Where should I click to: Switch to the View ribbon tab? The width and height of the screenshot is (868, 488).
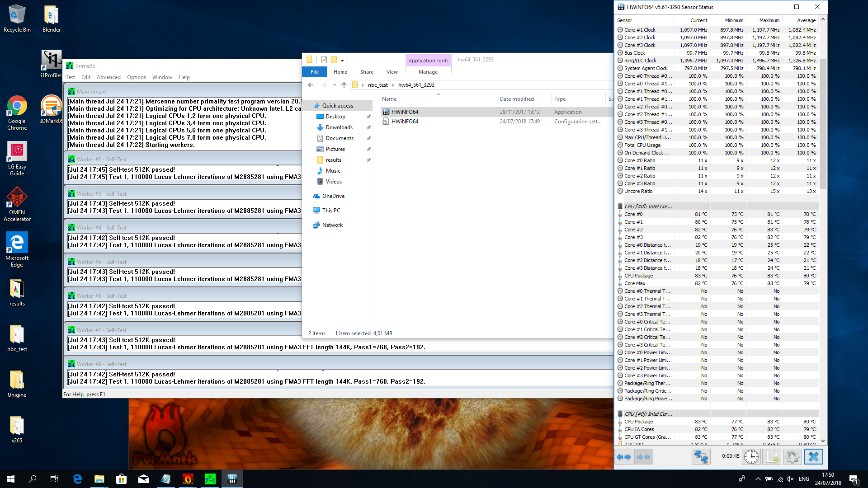pos(392,72)
